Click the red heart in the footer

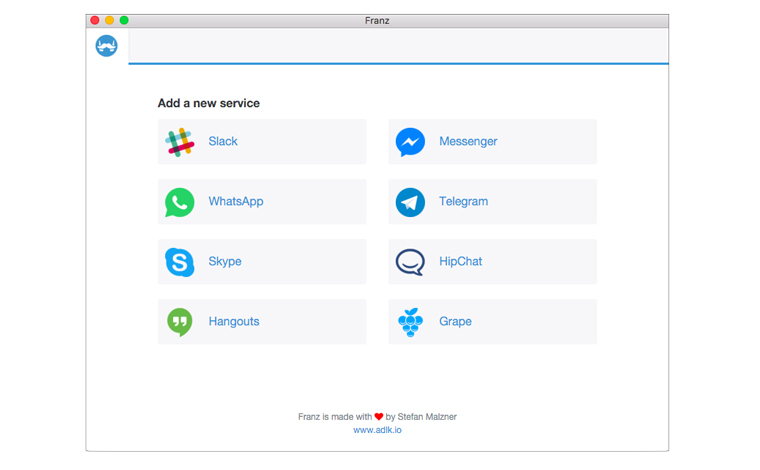pos(379,417)
